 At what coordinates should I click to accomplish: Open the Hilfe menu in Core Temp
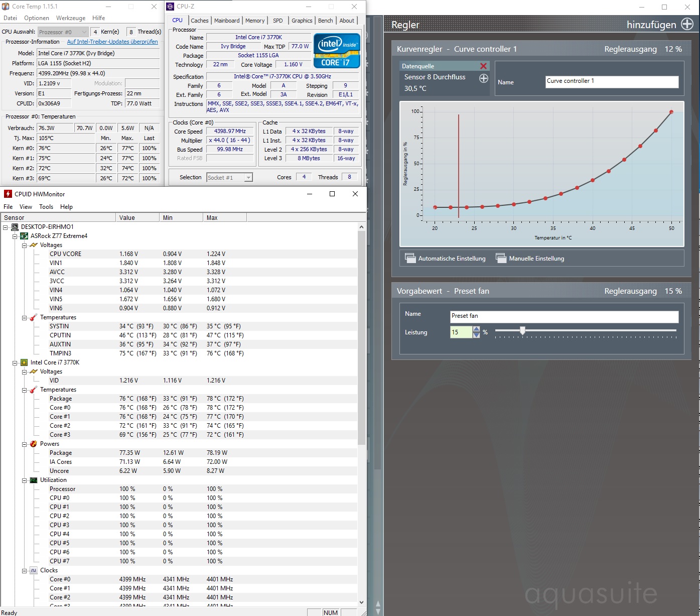click(99, 18)
